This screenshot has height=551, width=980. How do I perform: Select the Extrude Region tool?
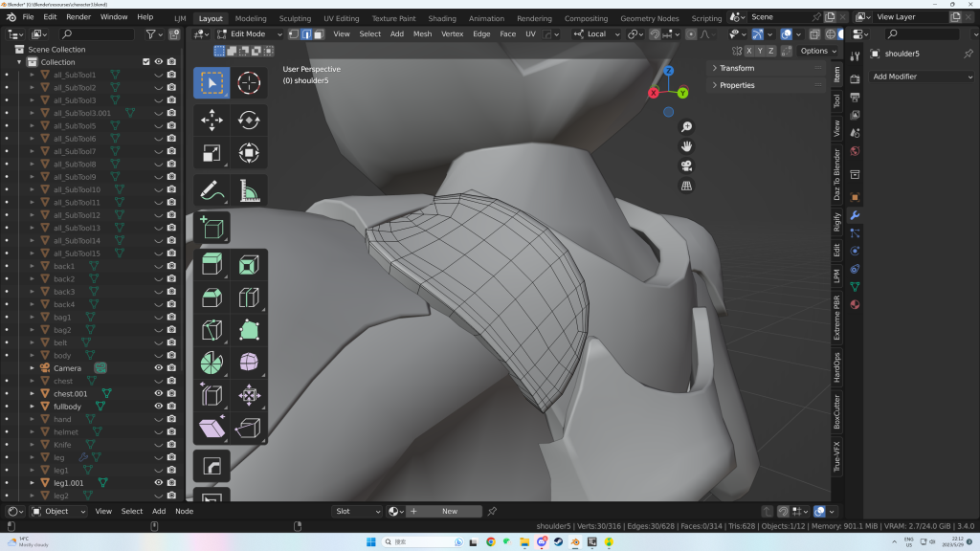[x=212, y=265]
